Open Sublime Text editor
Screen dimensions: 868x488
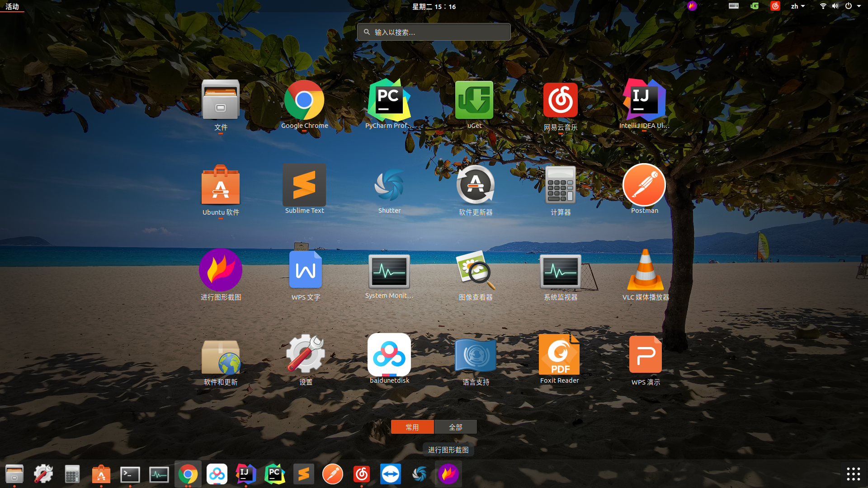[x=304, y=185]
